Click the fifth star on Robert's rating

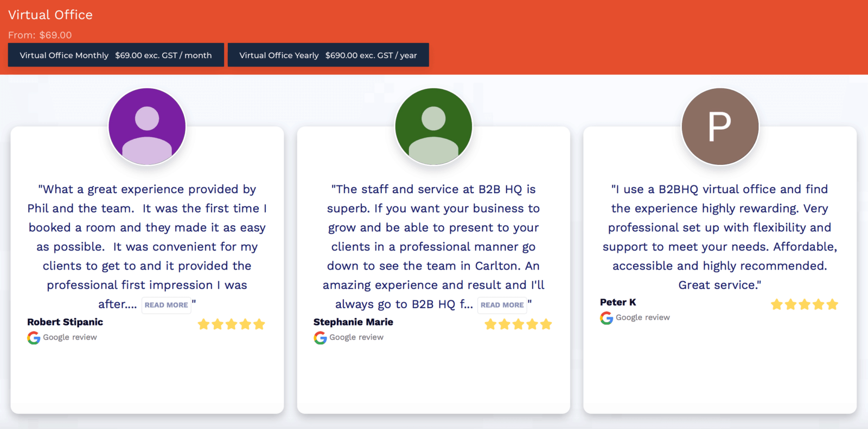click(x=260, y=324)
